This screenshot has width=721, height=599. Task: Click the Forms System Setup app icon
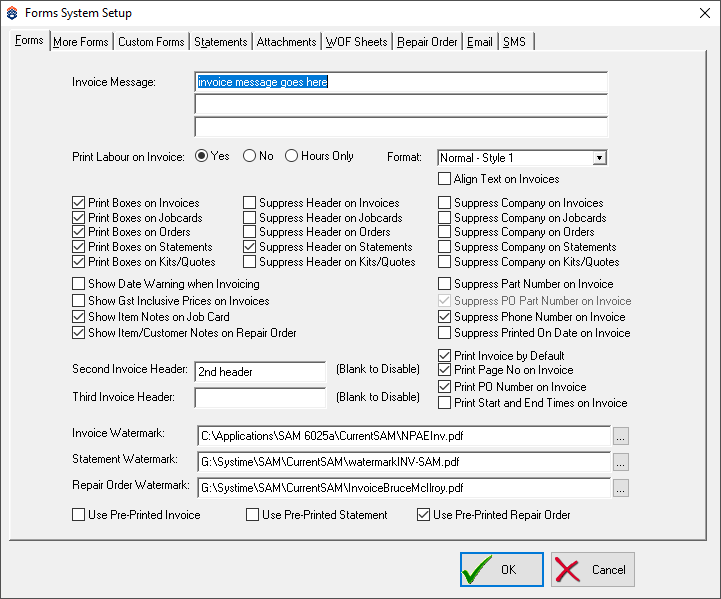coord(12,13)
